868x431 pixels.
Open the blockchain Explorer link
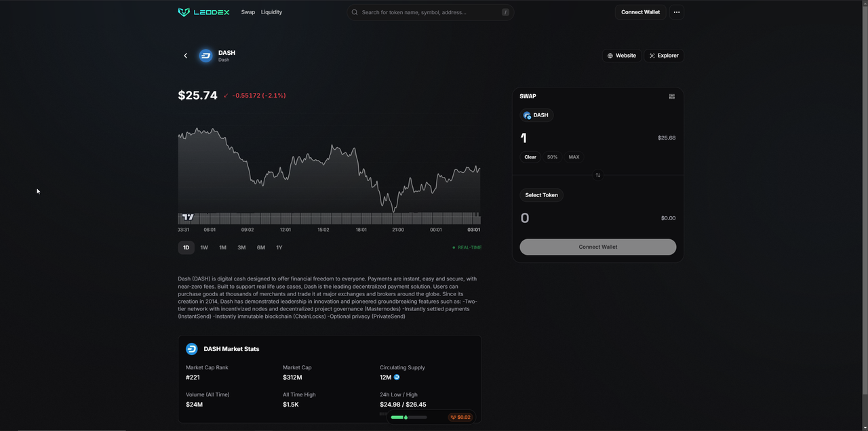click(x=664, y=56)
